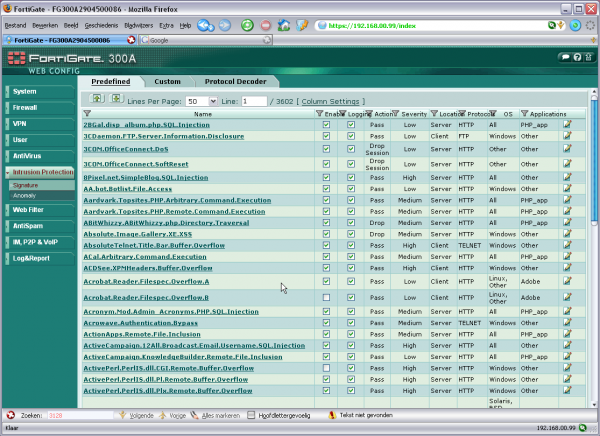
Task: Go to the browser home page icon
Action: pyautogui.click(x=284, y=26)
